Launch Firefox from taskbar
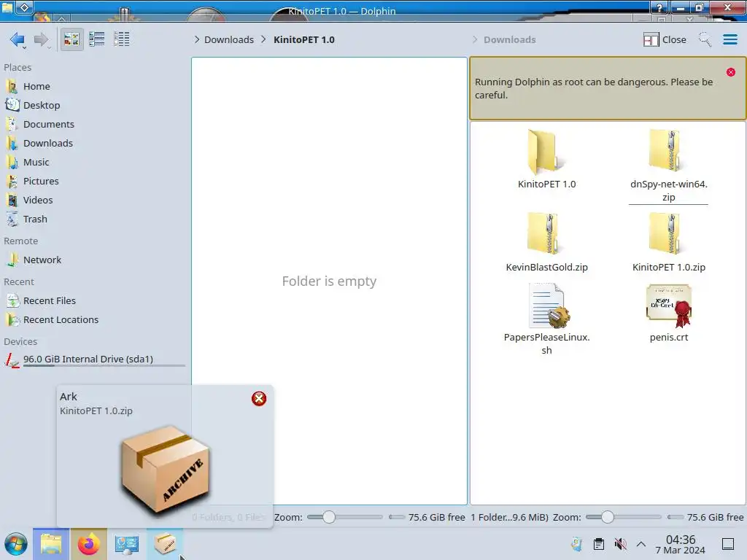This screenshot has width=747, height=560. pyautogui.click(x=88, y=544)
